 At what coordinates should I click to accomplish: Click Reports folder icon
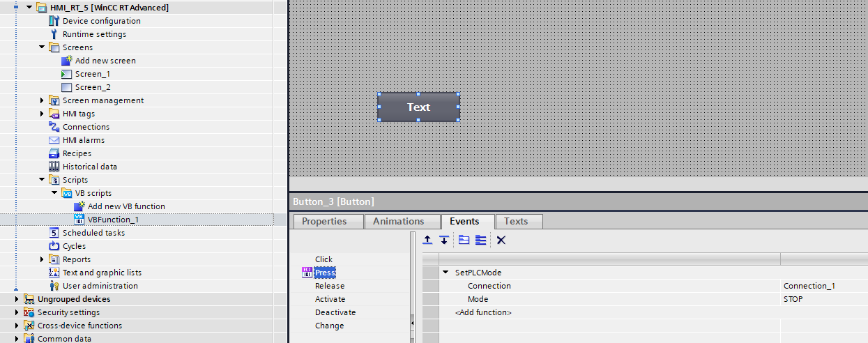[x=54, y=259]
